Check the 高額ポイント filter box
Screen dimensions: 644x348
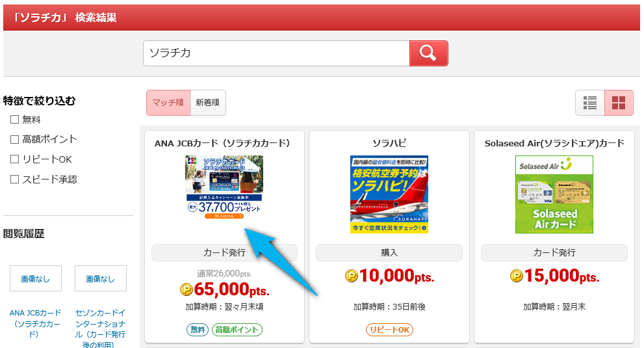[x=14, y=139]
